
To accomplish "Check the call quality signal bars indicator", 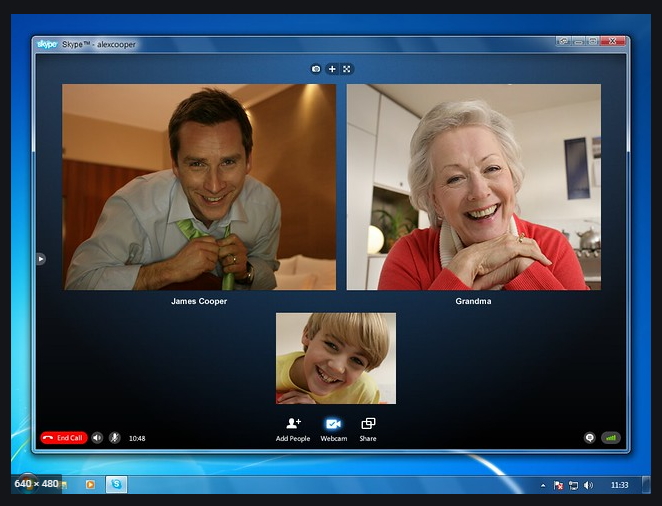I will [611, 438].
